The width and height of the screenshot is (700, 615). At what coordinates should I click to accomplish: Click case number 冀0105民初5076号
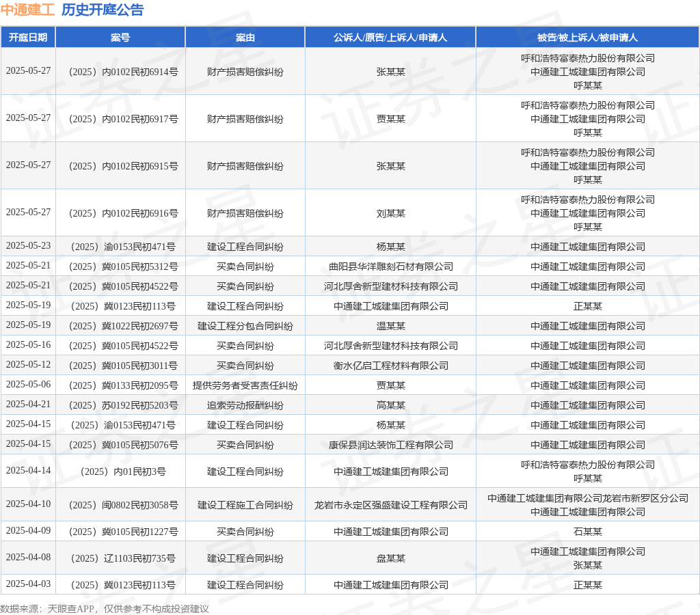(x=123, y=445)
